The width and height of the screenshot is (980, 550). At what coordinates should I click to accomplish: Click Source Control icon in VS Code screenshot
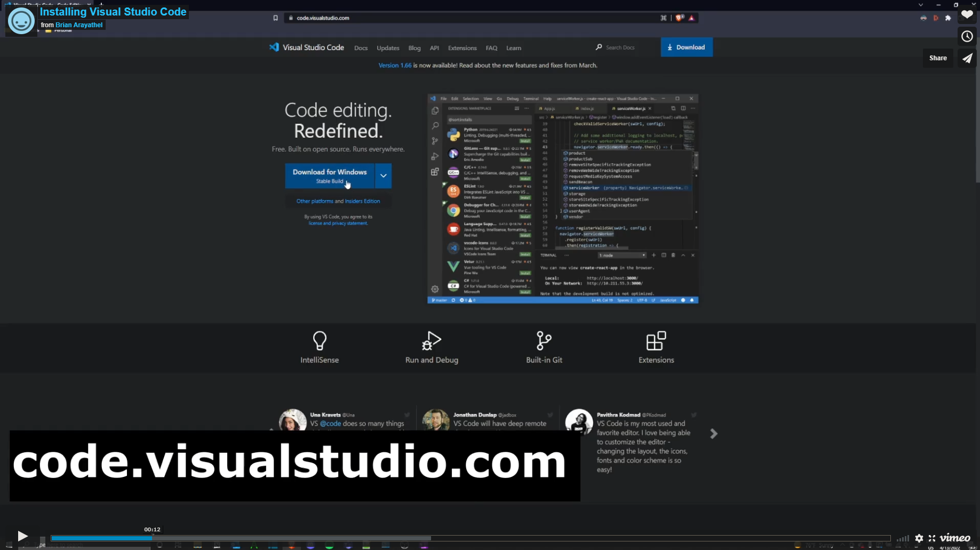tap(435, 141)
